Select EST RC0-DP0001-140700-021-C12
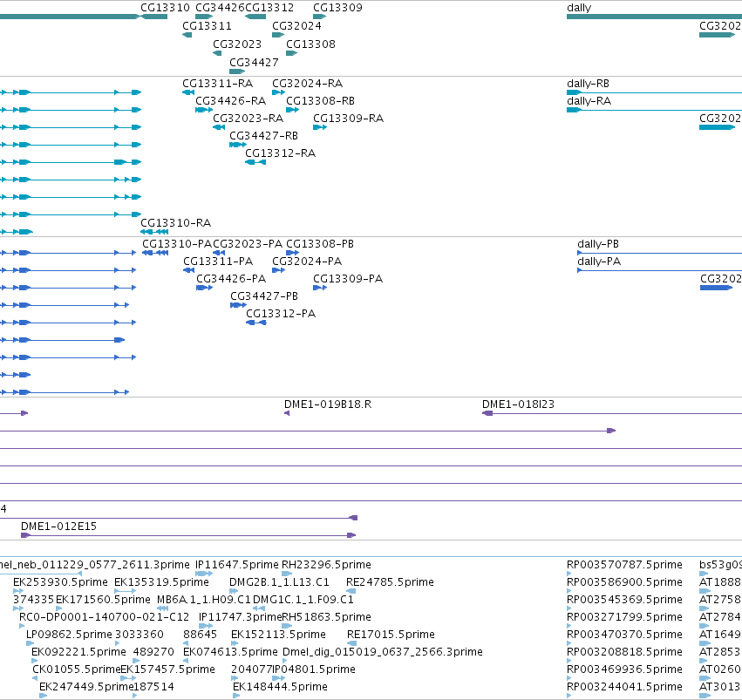The height and width of the screenshot is (700, 742). click(x=104, y=618)
